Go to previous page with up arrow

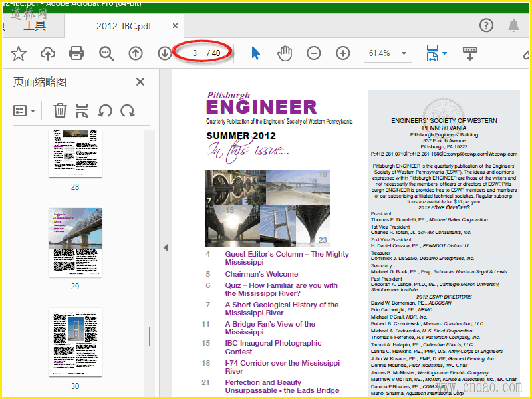point(136,53)
